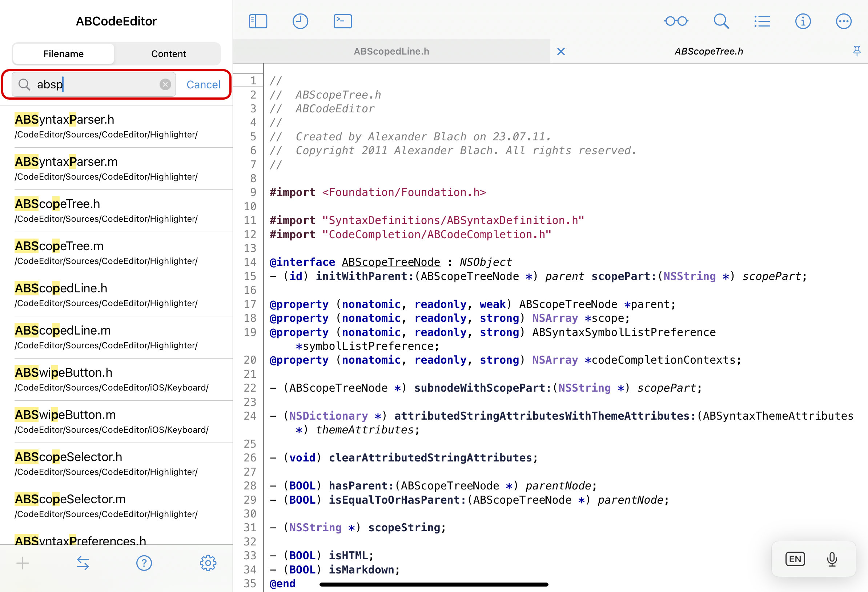Viewport: 868px width, 592px height.
Task: Focus the search field containing absp
Action: click(x=93, y=84)
